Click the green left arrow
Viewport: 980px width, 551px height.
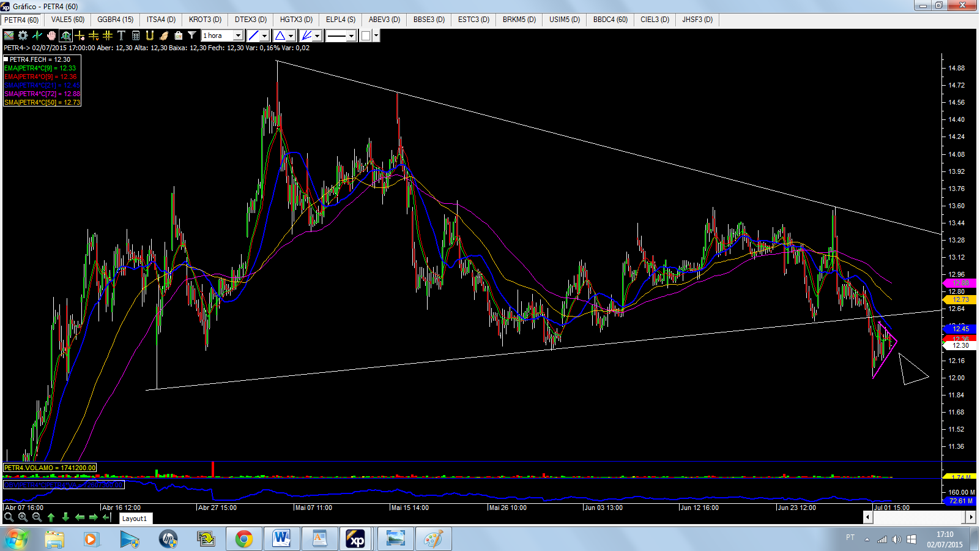(x=80, y=517)
